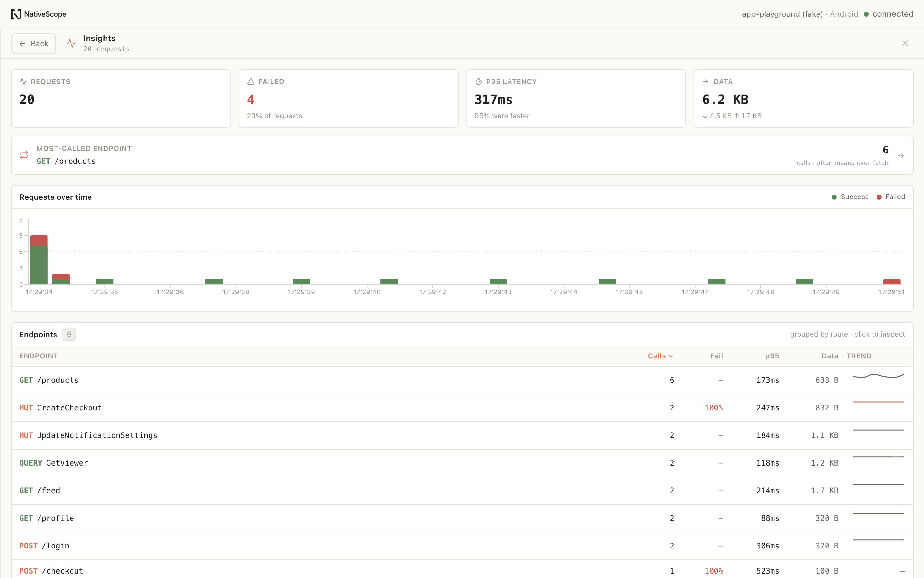This screenshot has height=578, width=924.
Task: Click the Insights pulse icon
Action: click(x=71, y=43)
